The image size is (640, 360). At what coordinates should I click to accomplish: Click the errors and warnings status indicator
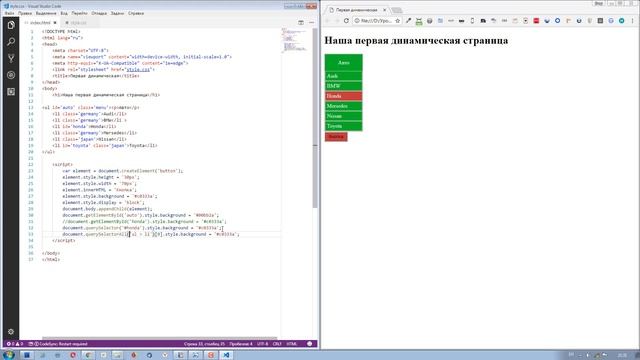click(15, 344)
